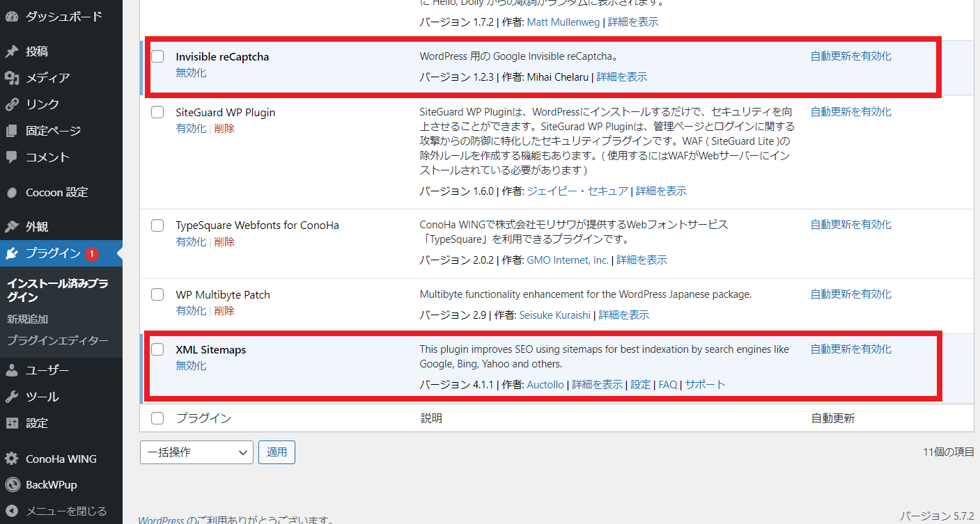Click the 適用 apply button
Image resolution: width=980 pixels, height=524 pixels.
(277, 452)
